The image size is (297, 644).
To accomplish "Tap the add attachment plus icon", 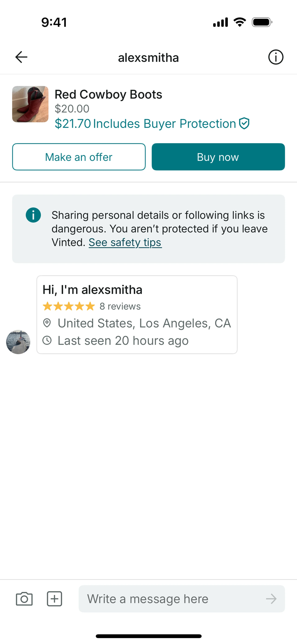I will (x=54, y=599).
